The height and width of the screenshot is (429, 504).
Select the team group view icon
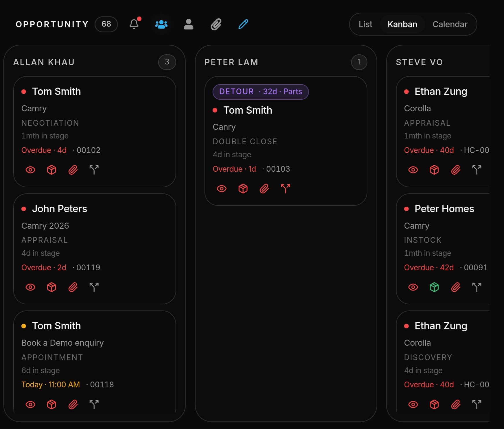click(x=161, y=24)
